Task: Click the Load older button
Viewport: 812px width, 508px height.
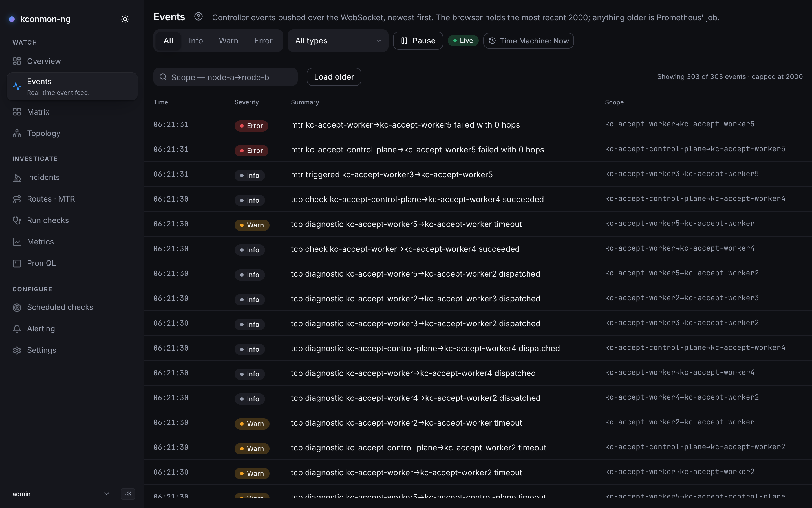Action: coord(334,77)
